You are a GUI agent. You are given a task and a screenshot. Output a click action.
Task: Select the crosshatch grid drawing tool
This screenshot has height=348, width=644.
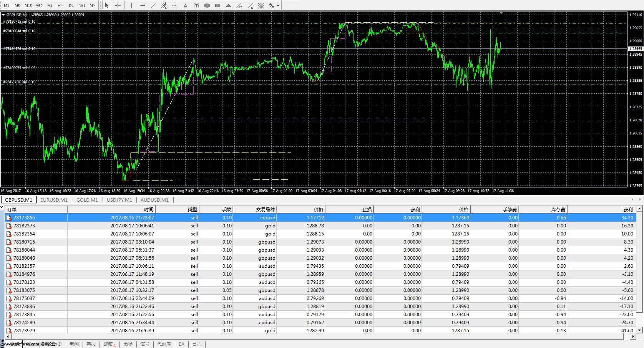tap(261, 5)
